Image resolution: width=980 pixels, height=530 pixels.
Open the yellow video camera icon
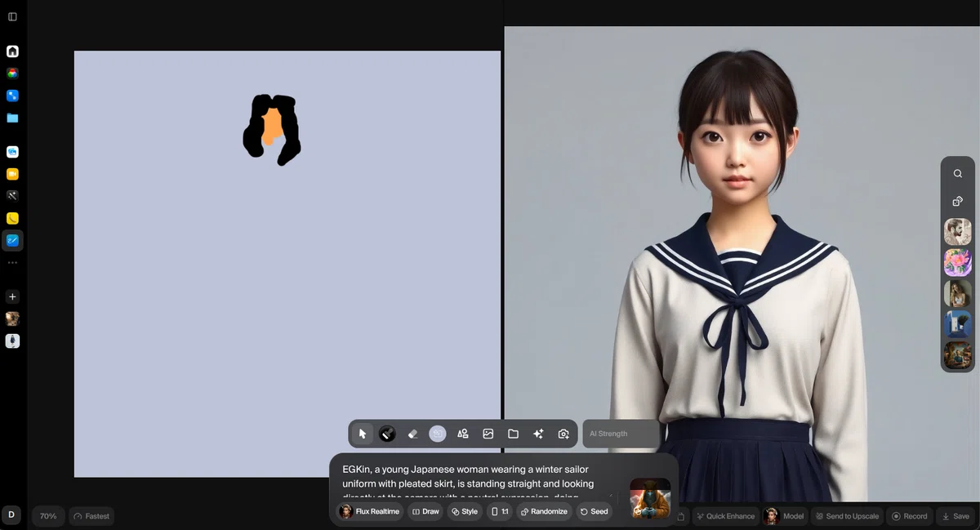[12, 174]
